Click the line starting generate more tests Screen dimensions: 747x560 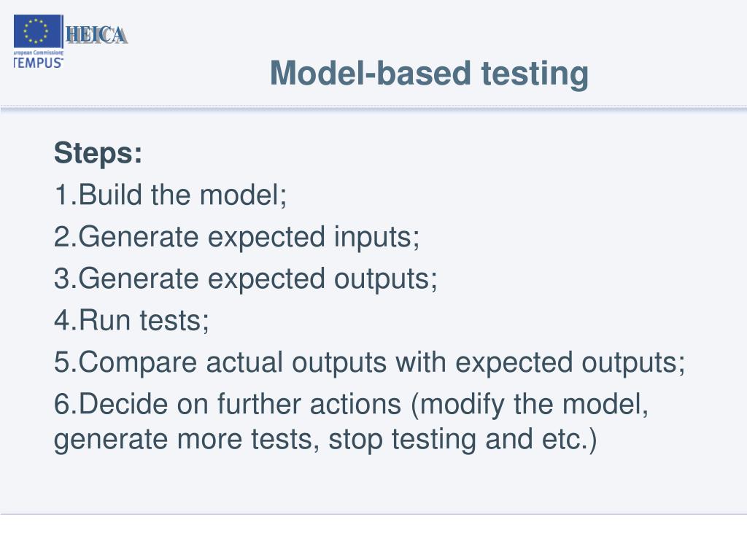(325, 440)
